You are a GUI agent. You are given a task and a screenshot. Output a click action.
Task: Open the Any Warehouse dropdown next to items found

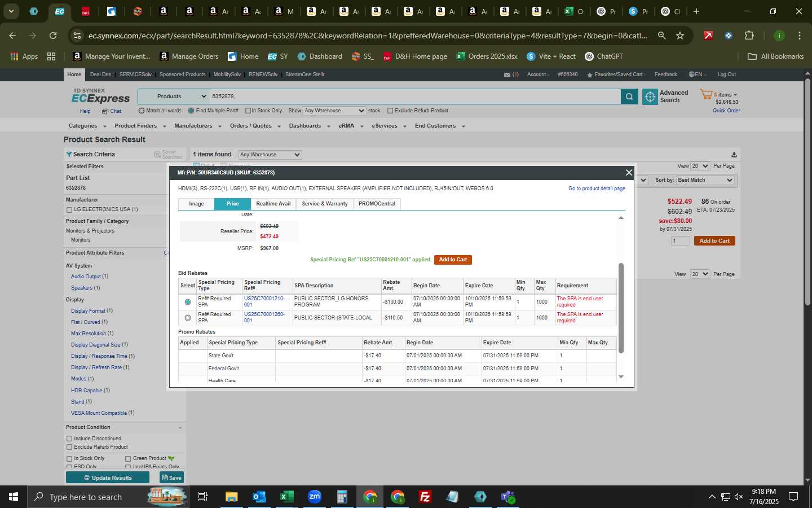(270, 155)
